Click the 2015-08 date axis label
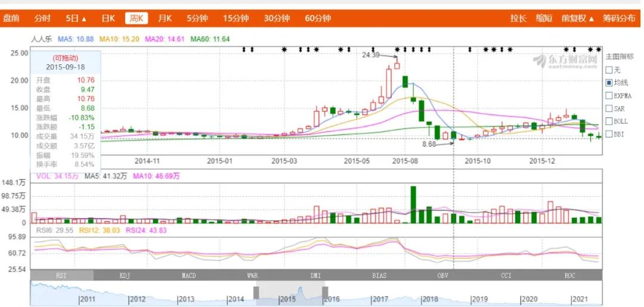The image size is (644, 307). pos(405,162)
